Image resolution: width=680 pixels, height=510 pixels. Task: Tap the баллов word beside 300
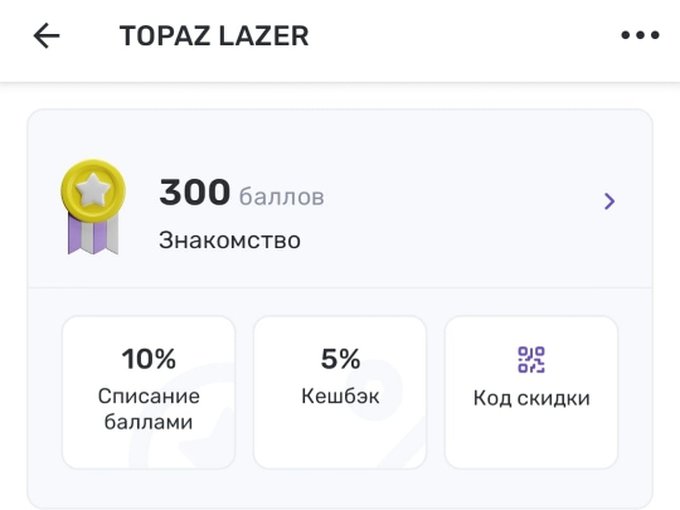[281, 197]
